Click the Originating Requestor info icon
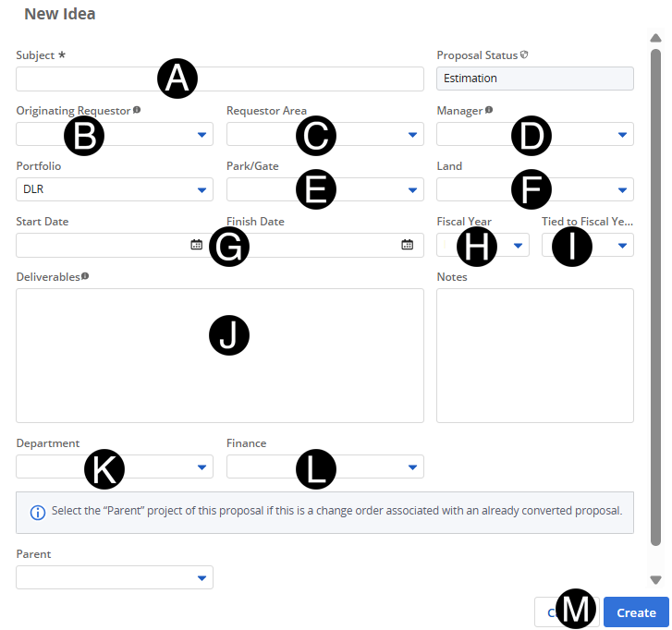This screenshot has width=672, height=630. tap(137, 110)
